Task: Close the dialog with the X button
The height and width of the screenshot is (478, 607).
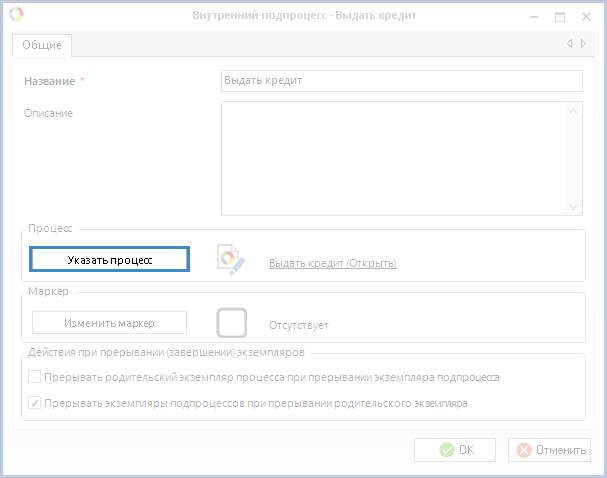Action: tap(586, 17)
